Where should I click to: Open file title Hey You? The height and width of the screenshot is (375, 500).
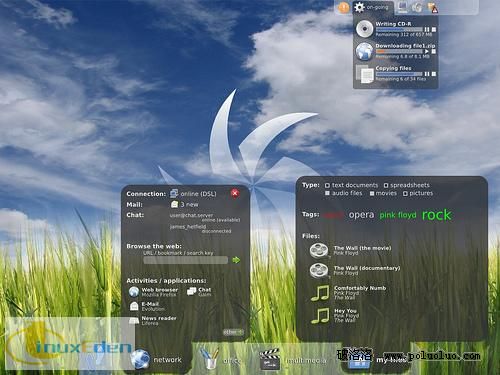pos(345,310)
